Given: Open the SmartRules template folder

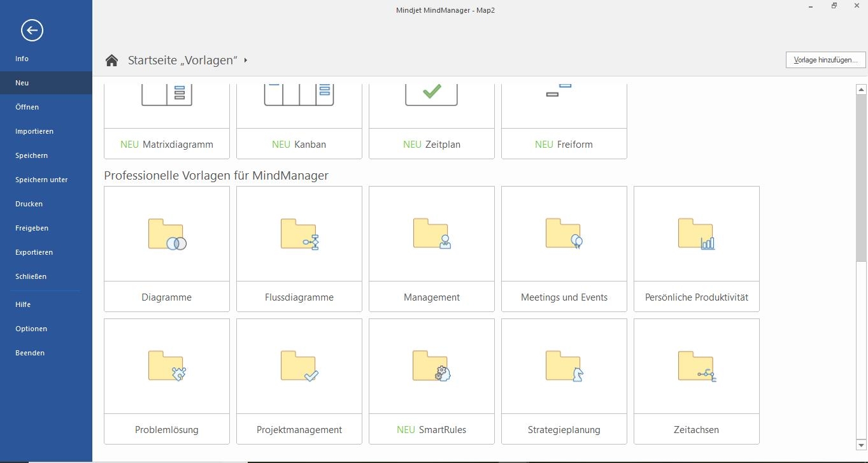Looking at the screenshot, I should (432, 367).
